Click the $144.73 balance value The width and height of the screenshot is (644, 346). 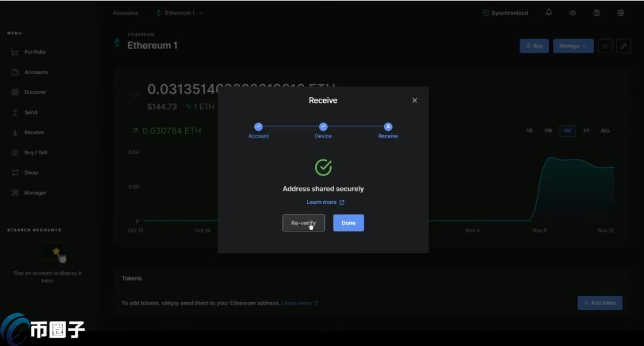[x=162, y=107]
